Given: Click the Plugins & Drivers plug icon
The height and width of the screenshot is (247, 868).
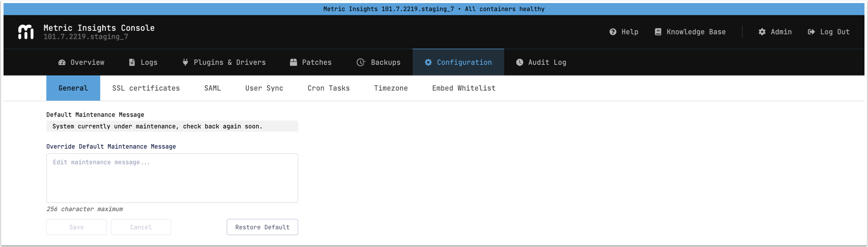Looking at the screenshot, I should pos(185,63).
